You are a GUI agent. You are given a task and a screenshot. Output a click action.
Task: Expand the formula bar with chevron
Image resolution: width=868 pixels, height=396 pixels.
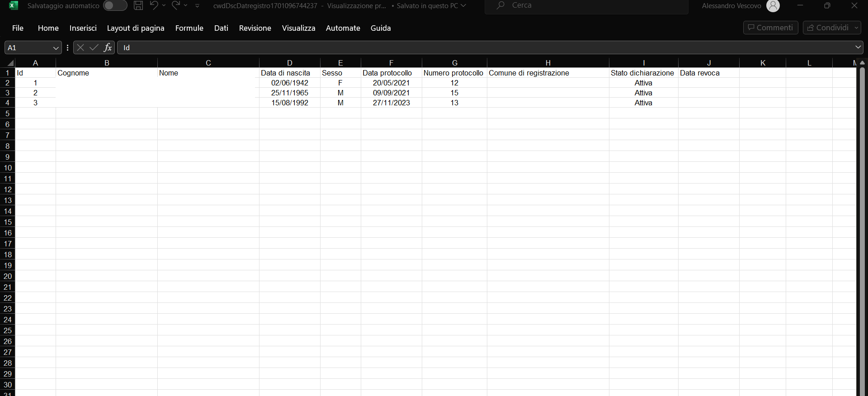coord(858,47)
